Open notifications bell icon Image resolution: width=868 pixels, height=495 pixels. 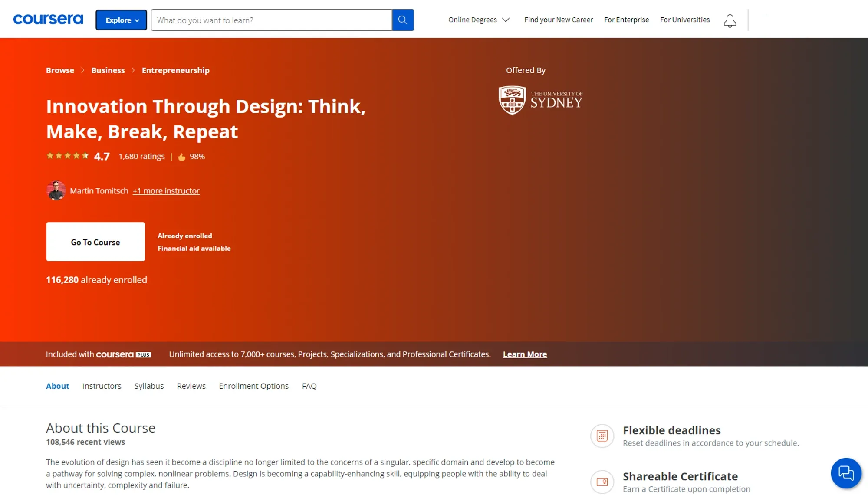[730, 21]
